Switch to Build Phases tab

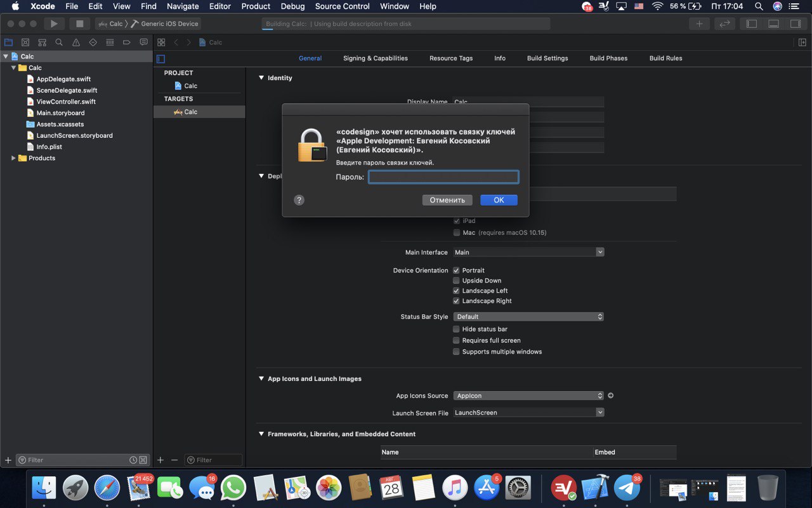(608, 58)
